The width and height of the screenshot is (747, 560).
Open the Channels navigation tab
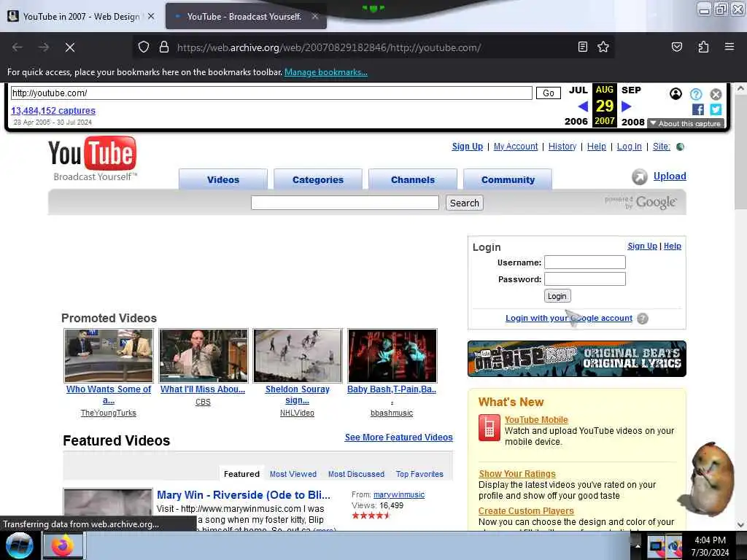point(413,179)
